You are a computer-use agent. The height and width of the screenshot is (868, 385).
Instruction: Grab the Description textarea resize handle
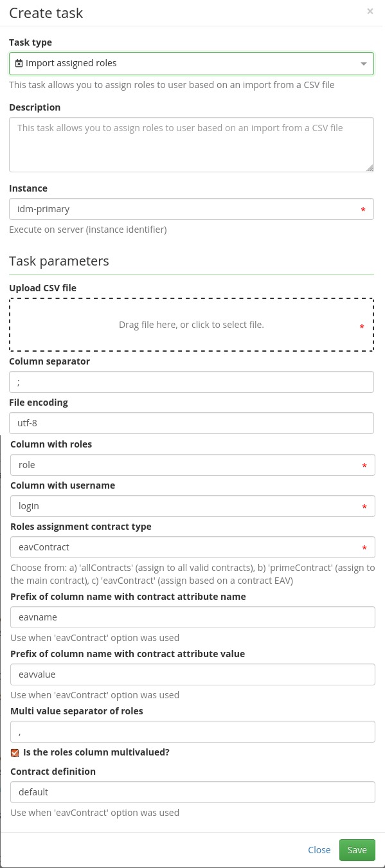[x=370, y=168]
